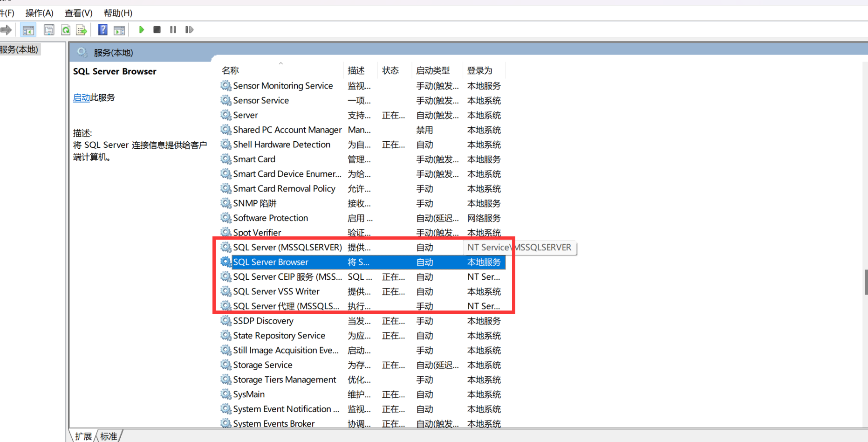This screenshot has width=868, height=442.
Task: Click 自动(延迟... startup type of Storage Service
Action: [437, 365]
